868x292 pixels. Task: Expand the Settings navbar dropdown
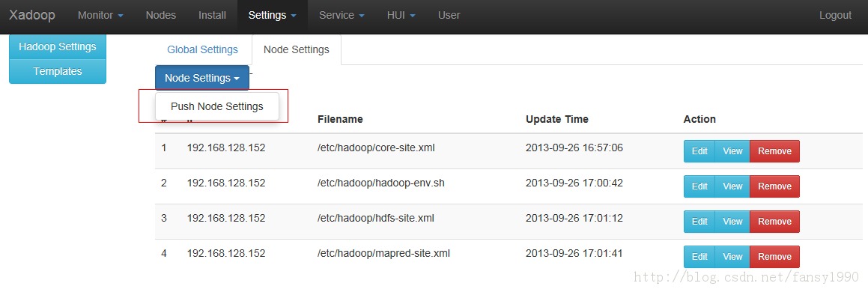(x=273, y=16)
